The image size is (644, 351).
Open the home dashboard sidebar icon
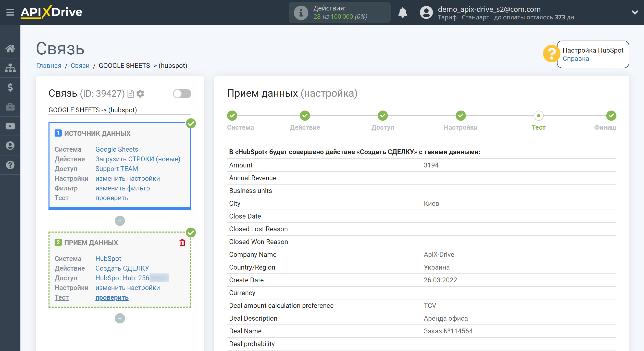(10, 49)
